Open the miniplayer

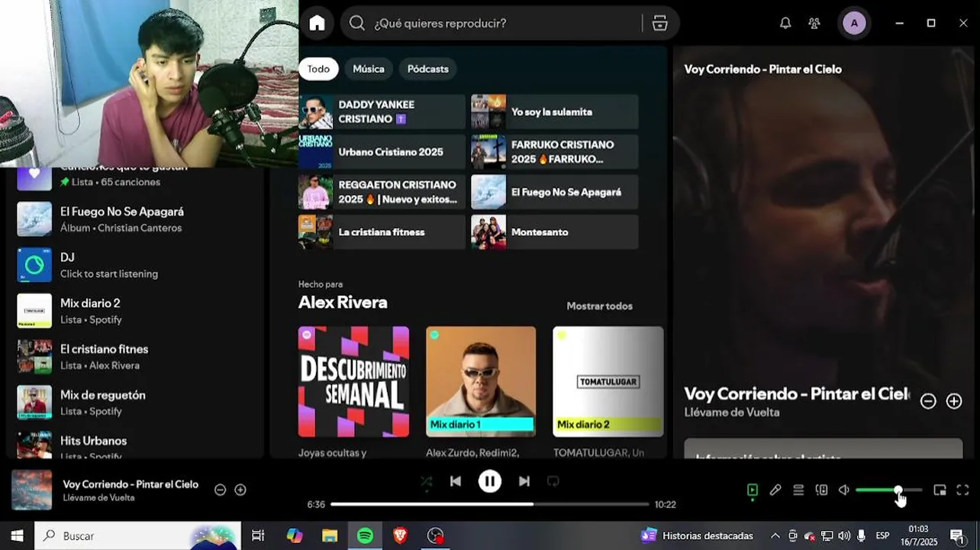click(x=940, y=490)
